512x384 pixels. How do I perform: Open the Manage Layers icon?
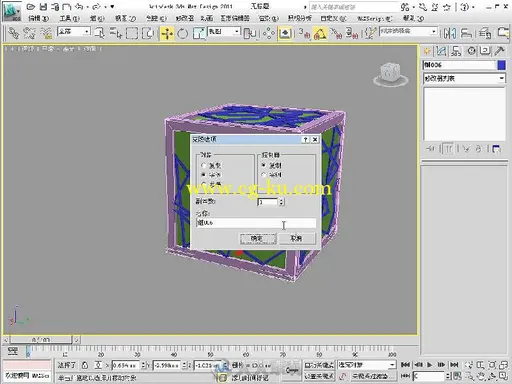click(485, 33)
